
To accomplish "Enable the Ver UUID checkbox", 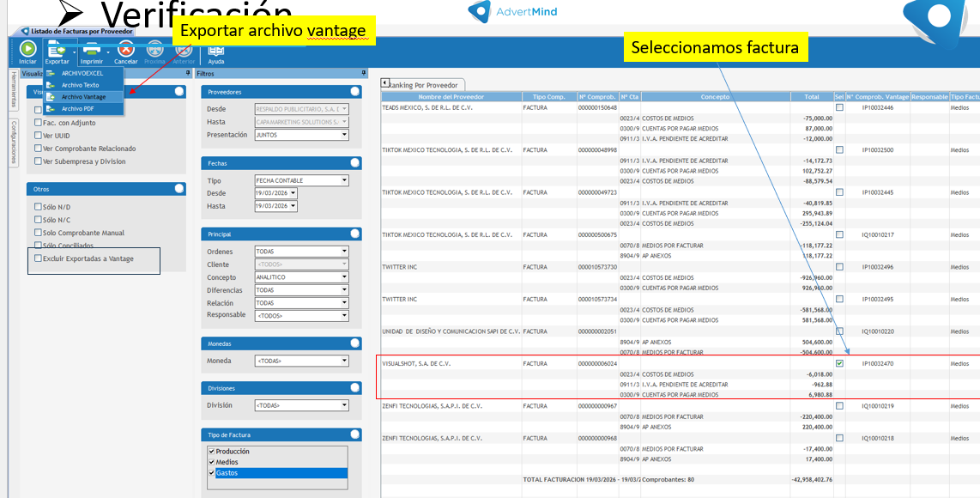I will tap(38, 136).
